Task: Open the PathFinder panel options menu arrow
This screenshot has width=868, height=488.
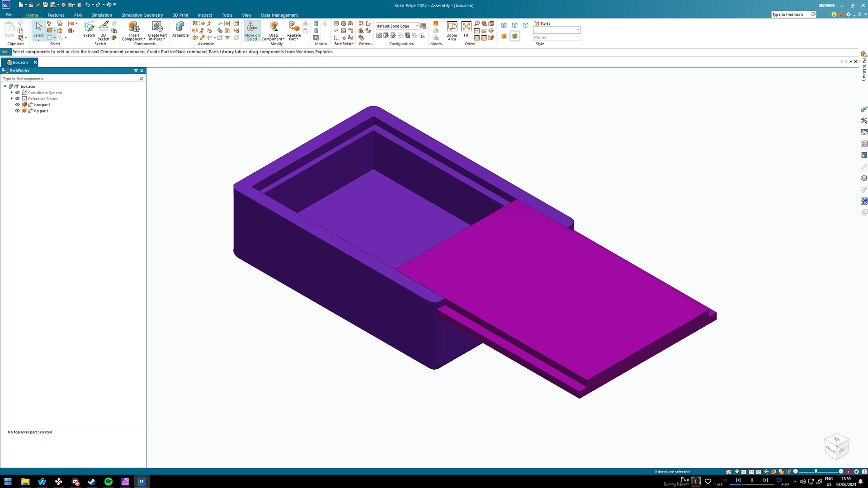Action: coord(136,71)
